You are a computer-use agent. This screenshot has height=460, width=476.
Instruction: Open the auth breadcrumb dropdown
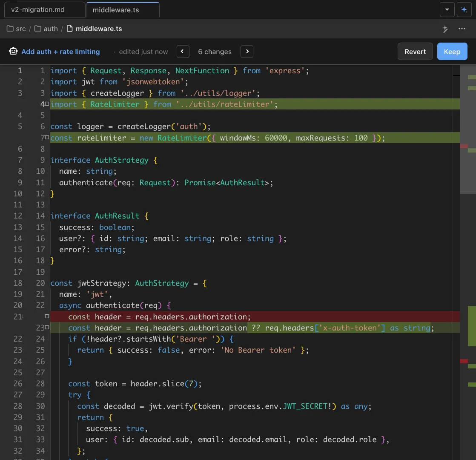51,28
